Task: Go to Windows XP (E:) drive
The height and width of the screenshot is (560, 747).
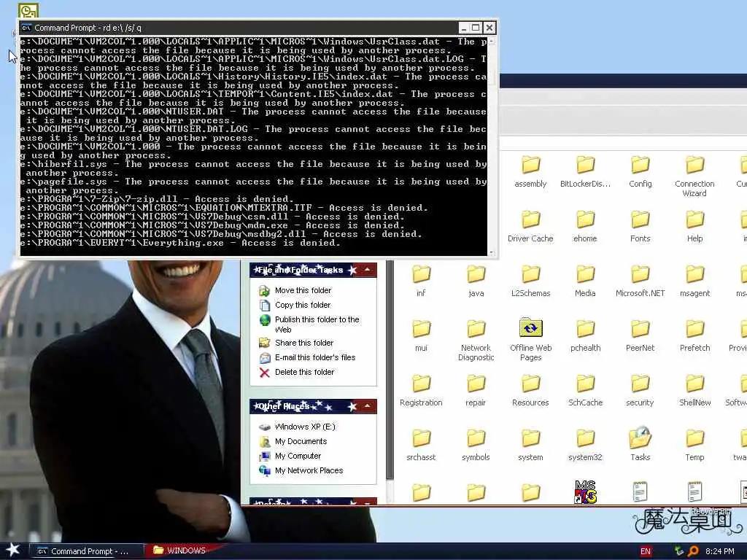Action: (x=305, y=427)
